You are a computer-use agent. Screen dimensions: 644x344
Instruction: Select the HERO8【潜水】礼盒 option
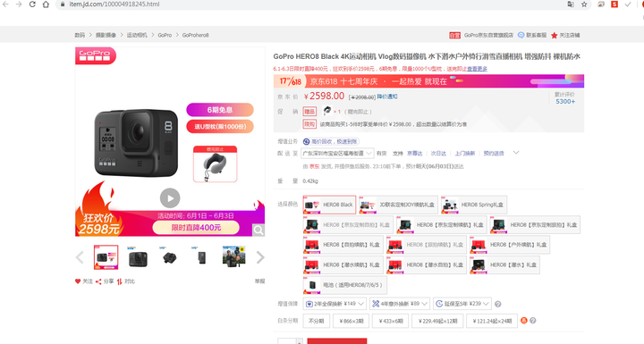point(504,264)
